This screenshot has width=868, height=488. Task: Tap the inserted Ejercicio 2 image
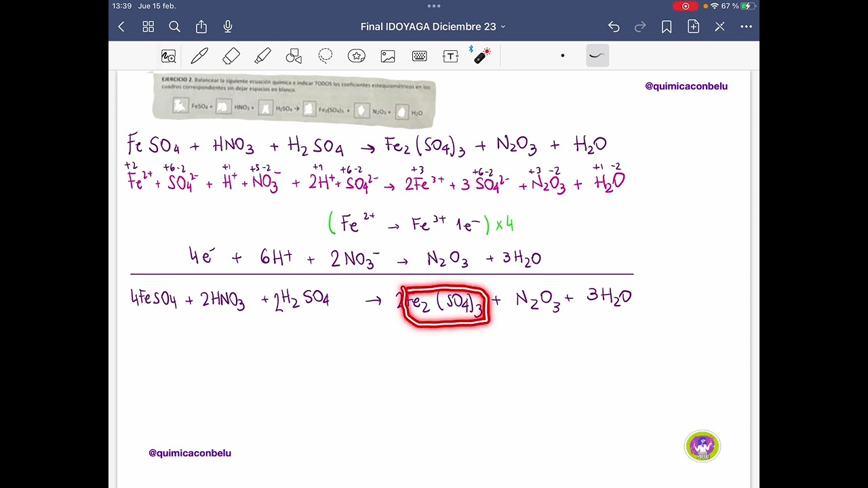tap(294, 100)
